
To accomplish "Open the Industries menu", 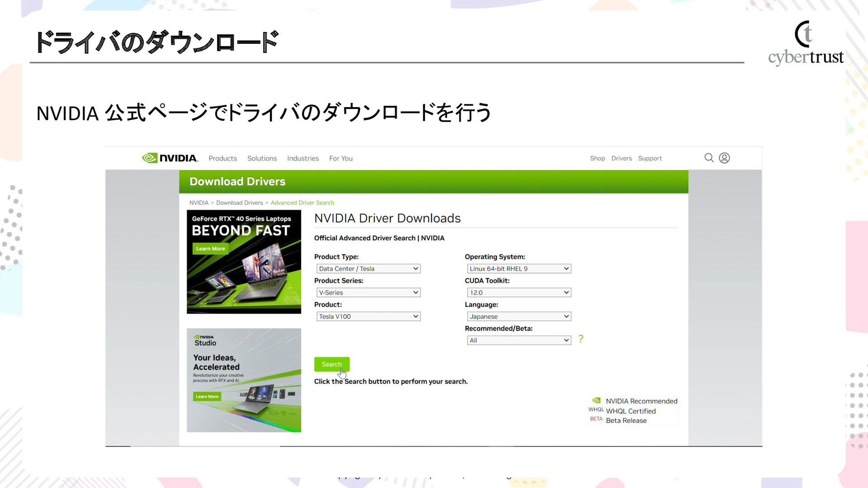I will pyautogui.click(x=303, y=158).
